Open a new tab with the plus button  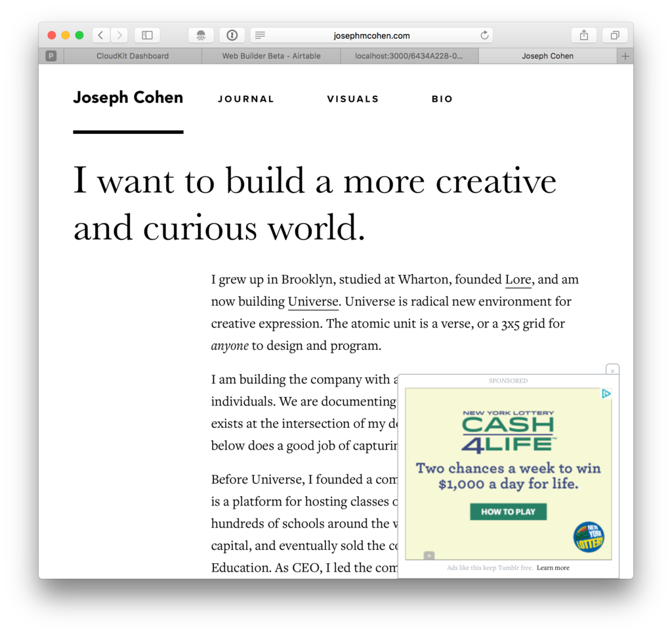click(x=625, y=56)
